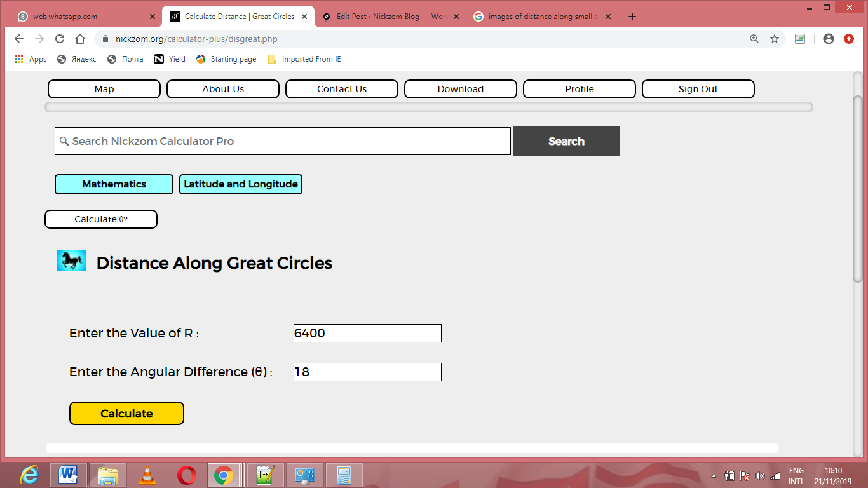
Task: Close the web.whatsapp.com tab
Action: tap(152, 17)
